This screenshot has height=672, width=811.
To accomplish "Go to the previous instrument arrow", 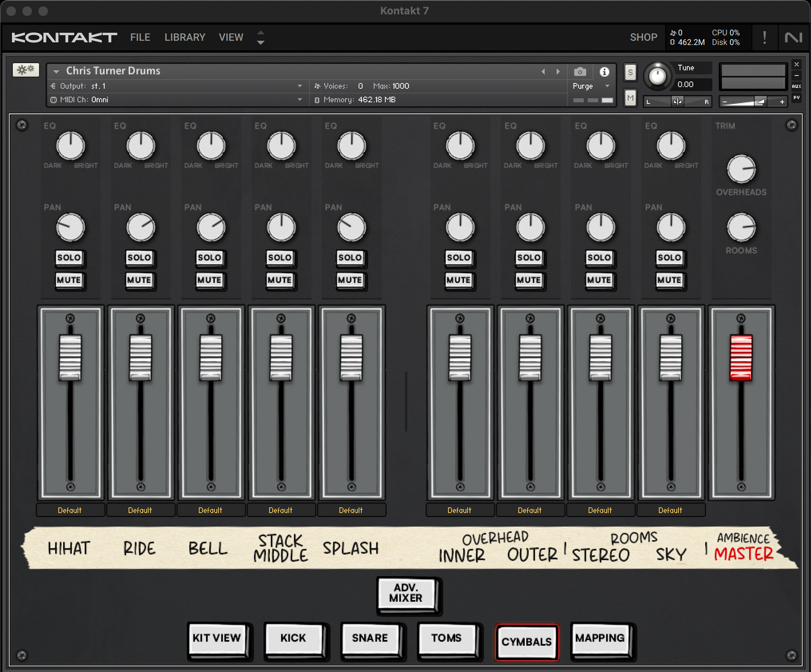I will [x=543, y=72].
